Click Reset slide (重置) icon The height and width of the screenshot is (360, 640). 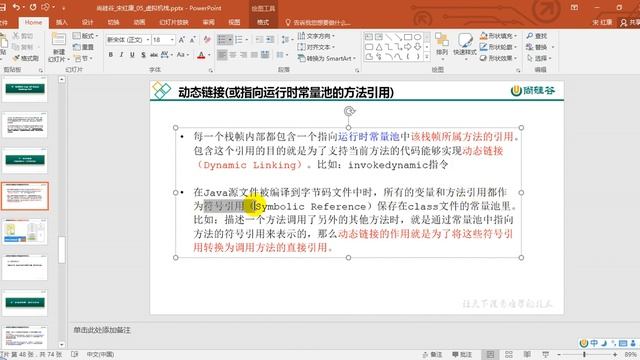(x=83, y=47)
